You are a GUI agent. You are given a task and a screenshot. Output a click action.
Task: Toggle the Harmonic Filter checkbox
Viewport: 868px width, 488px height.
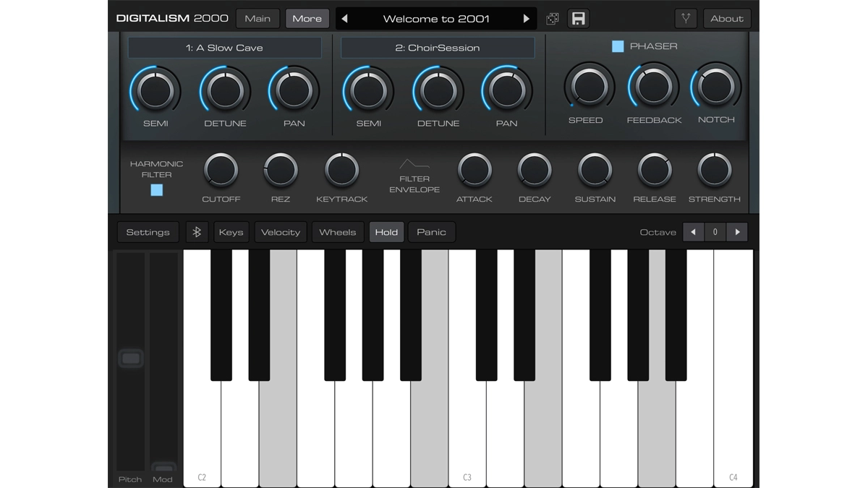pyautogui.click(x=156, y=190)
